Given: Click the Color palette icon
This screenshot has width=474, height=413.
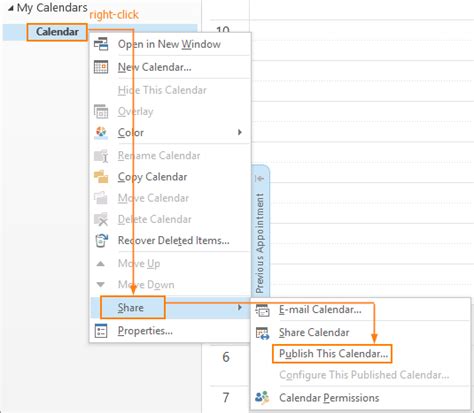Looking at the screenshot, I should pyautogui.click(x=101, y=132).
